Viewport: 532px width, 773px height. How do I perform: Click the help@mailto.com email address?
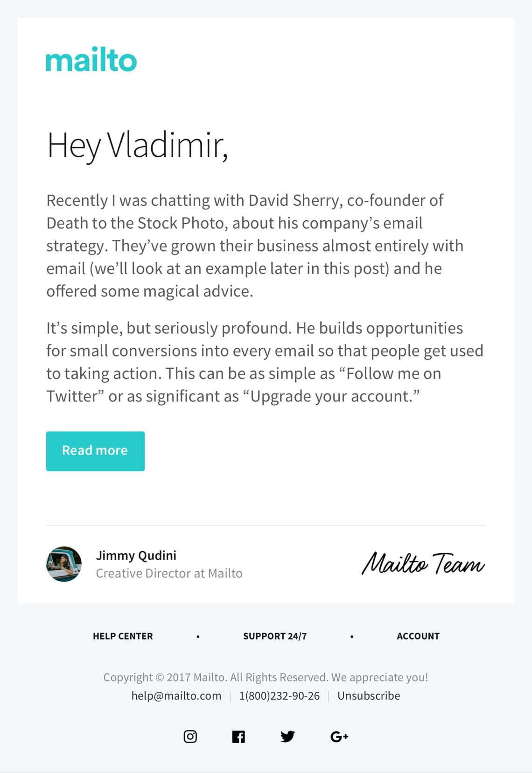176,696
